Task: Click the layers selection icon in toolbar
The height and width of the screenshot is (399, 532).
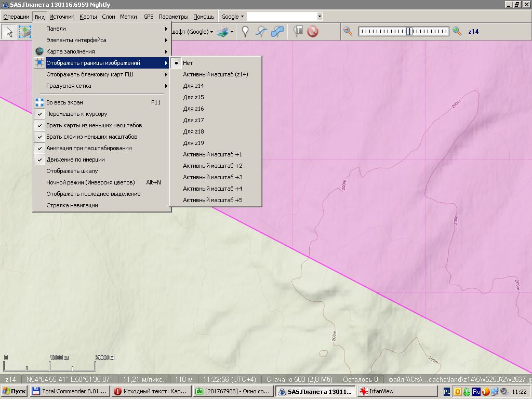Action: pyautogui.click(x=223, y=32)
